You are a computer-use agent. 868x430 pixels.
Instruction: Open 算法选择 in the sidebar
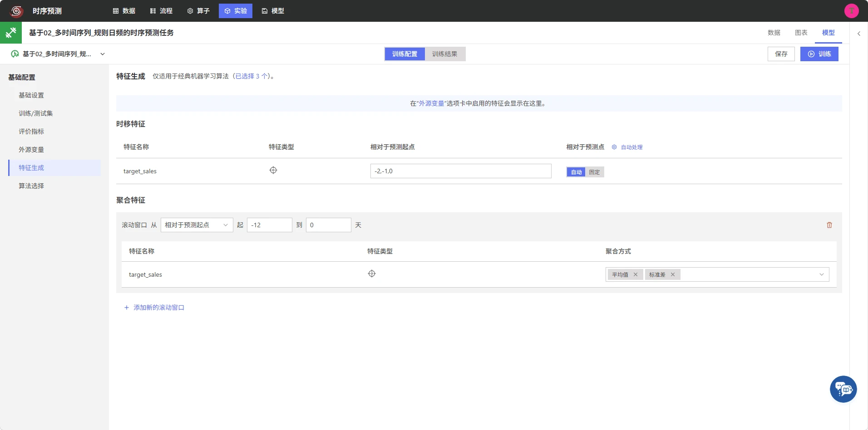pyautogui.click(x=54, y=186)
